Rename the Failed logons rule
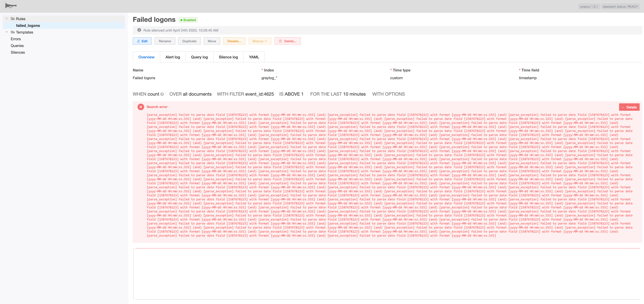Viewport: 644px width, 304px height. pos(165,41)
